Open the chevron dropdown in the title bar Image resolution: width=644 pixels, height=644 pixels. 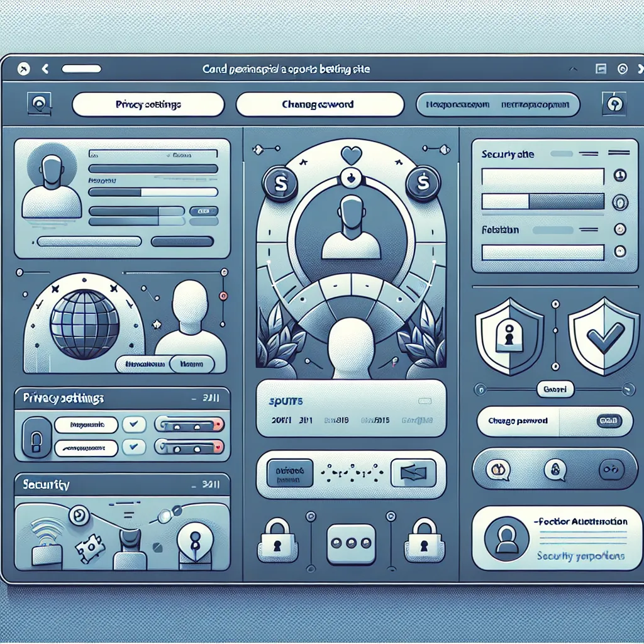click(x=573, y=69)
